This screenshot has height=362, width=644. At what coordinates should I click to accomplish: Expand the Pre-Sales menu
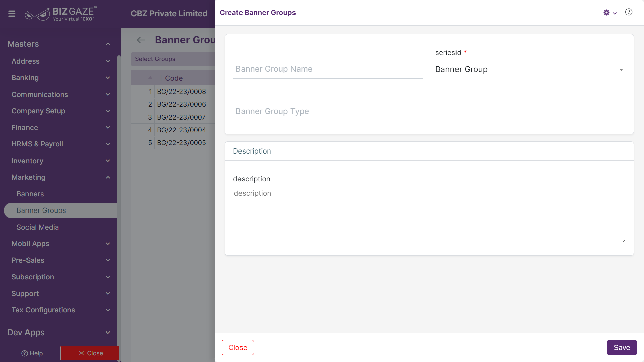pyautogui.click(x=60, y=260)
